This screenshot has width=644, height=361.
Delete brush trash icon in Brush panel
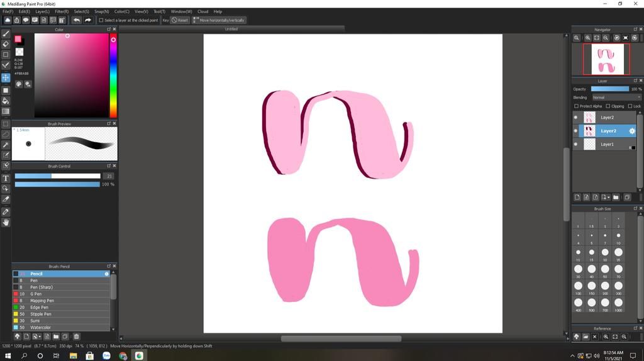click(x=76, y=336)
